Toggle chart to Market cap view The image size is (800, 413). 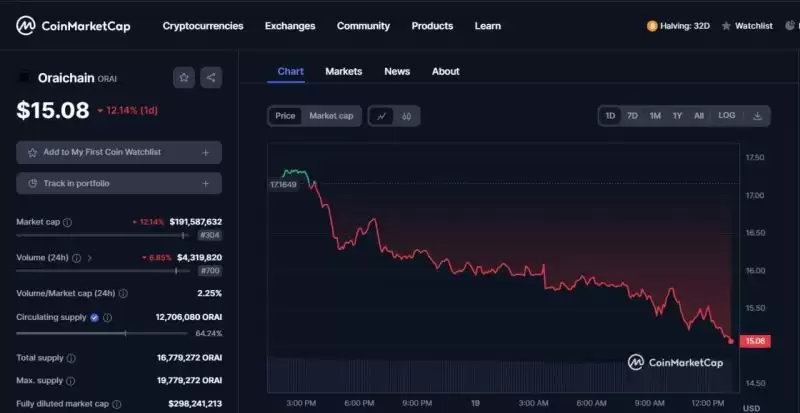(x=331, y=116)
